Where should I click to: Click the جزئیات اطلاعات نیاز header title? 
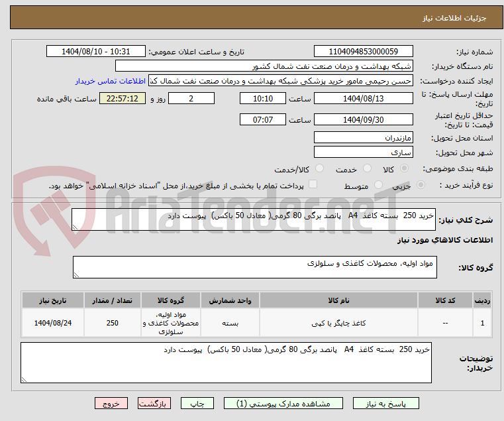[x=454, y=18]
